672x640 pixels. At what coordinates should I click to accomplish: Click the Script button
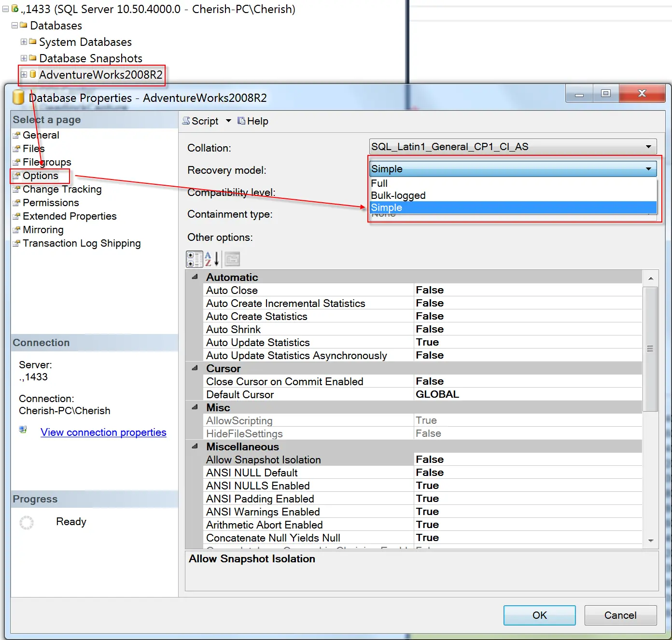[200, 121]
